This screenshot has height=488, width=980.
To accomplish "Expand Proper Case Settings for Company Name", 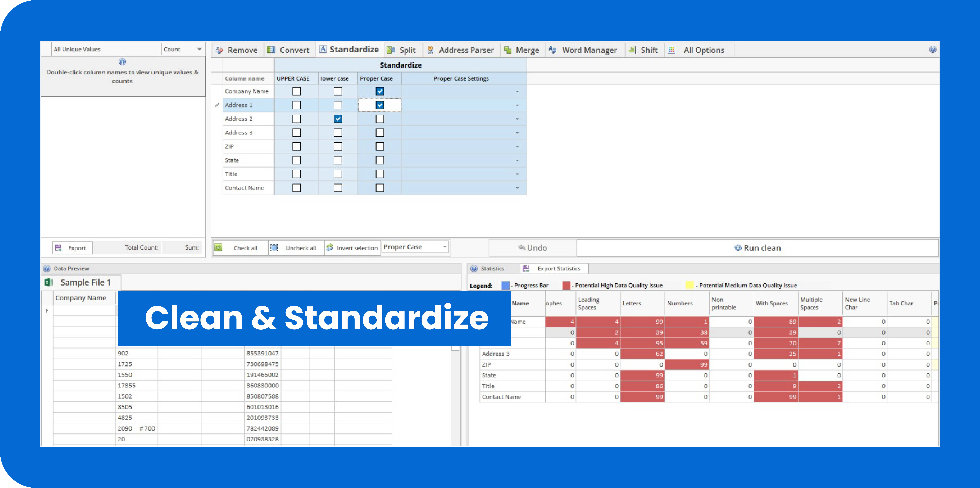I will pos(517,91).
